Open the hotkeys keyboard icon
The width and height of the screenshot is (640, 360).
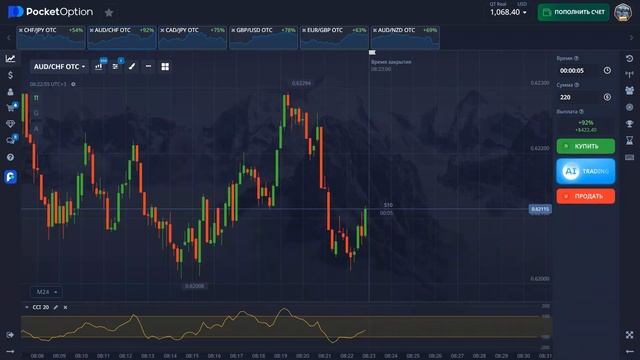coord(629,157)
